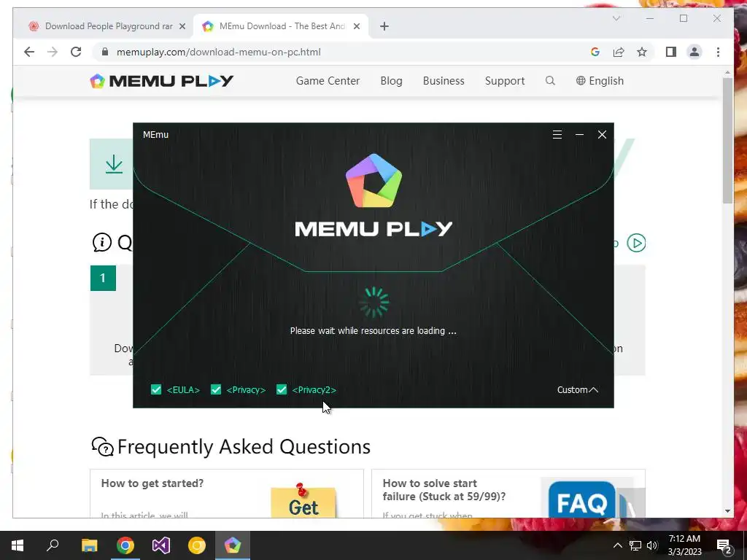This screenshot has height=560, width=747.
Task: Open Visual Studio from the taskbar
Action: click(161, 545)
